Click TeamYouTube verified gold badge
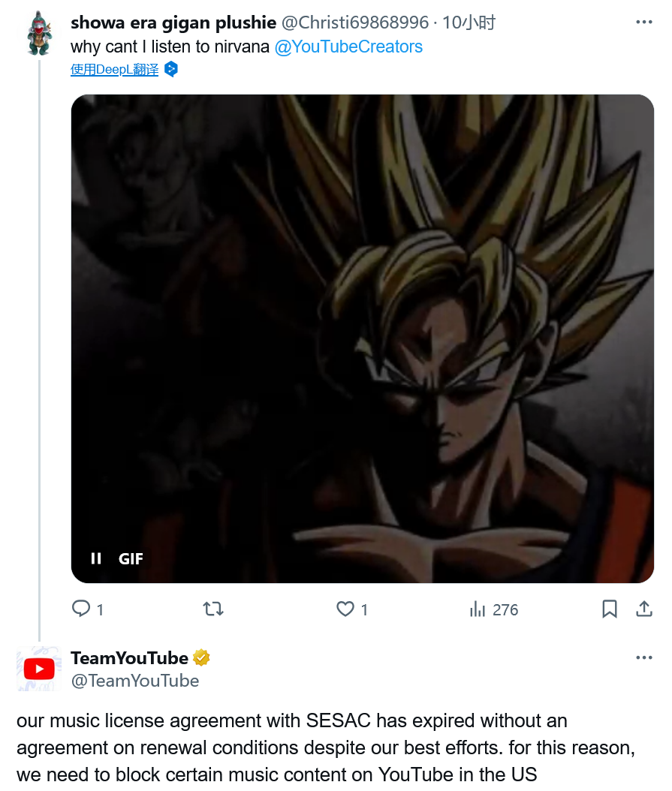This screenshot has height=791, width=672. pos(201,658)
